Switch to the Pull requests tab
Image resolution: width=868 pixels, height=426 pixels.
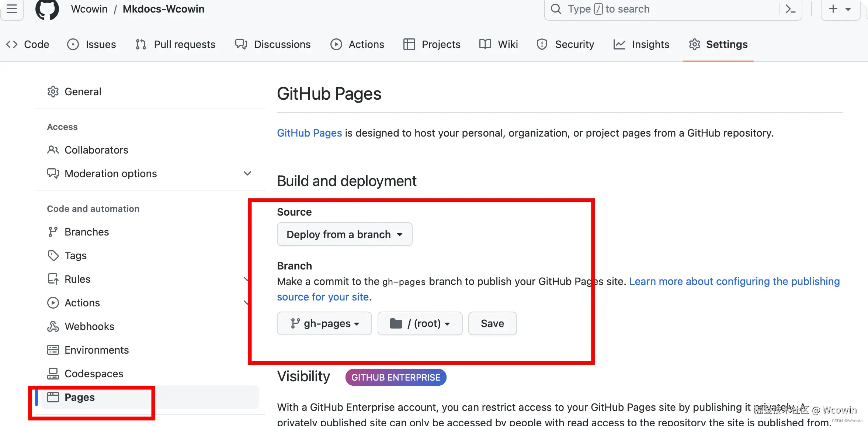point(176,44)
